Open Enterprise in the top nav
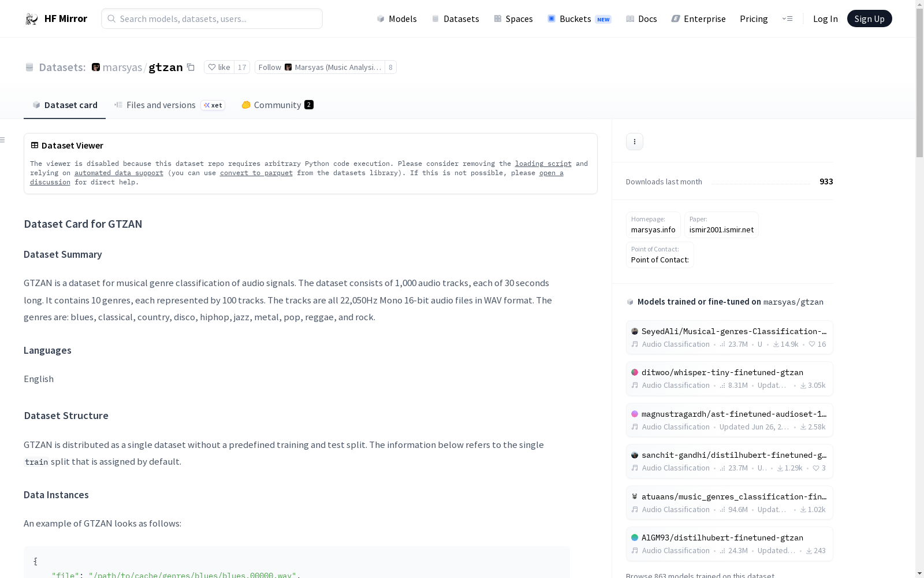The height and width of the screenshot is (578, 924). point(698,18)
